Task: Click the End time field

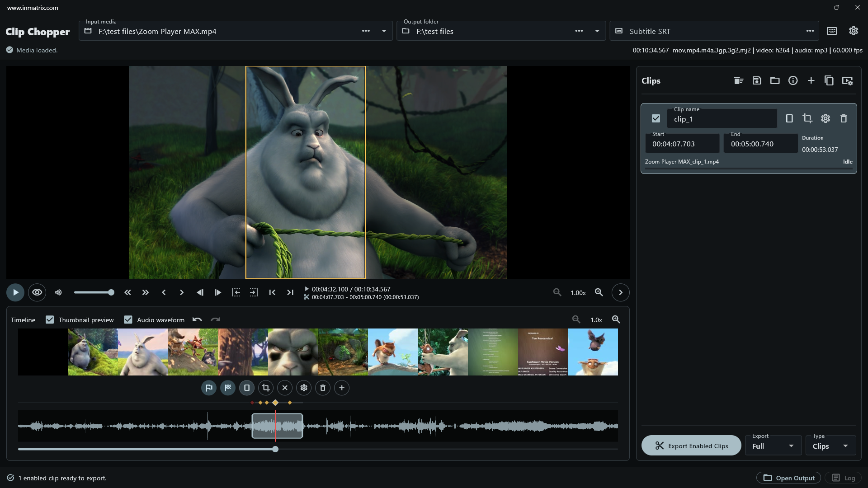Action: 761,143
